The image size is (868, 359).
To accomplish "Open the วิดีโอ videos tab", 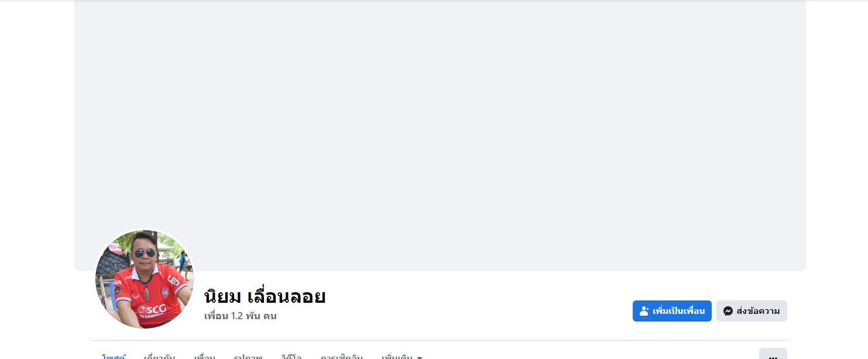I will [x=291, y=356].
